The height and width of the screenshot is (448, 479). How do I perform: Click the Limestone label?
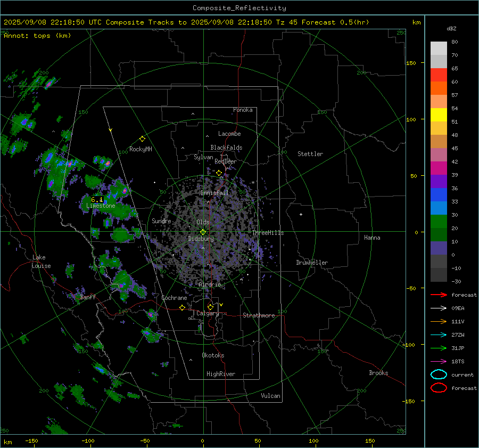point(101,206)
